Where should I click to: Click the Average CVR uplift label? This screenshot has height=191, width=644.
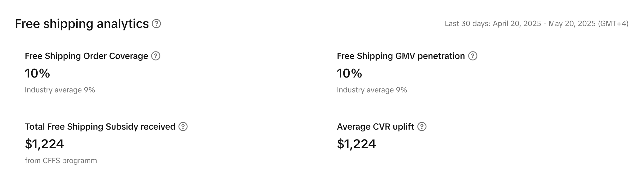(x=375, y=127)
